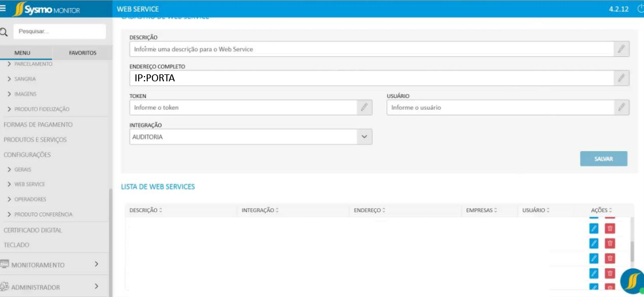Click the Endereço Completo field showing IP:PORTA
This screenshot has height=297, width=644.
click(x=372, y=78)
